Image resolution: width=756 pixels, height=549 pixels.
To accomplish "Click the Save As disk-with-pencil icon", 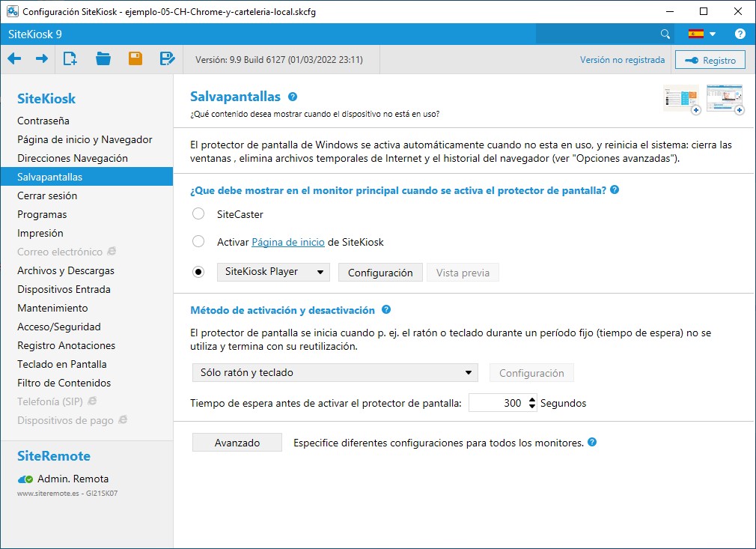I will 168,59.
